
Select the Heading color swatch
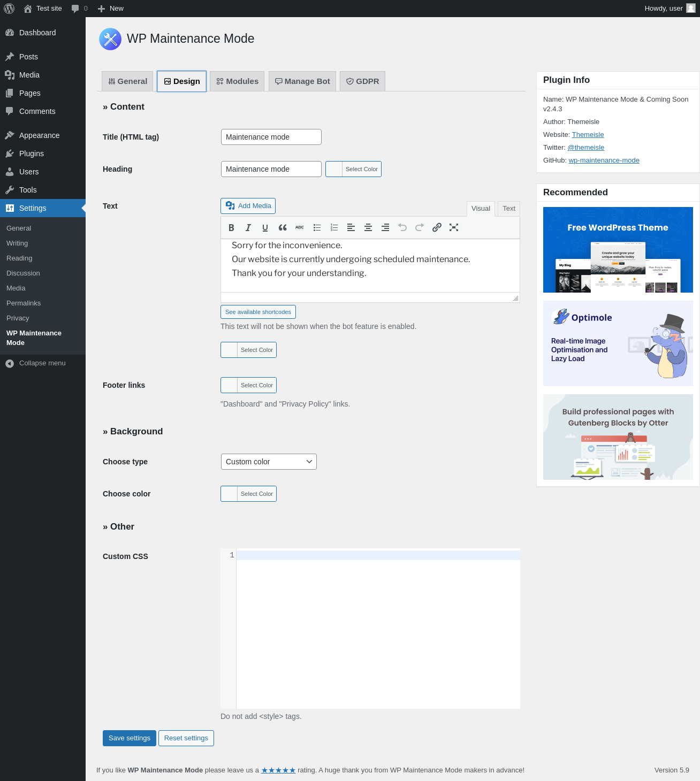(353, 169)
